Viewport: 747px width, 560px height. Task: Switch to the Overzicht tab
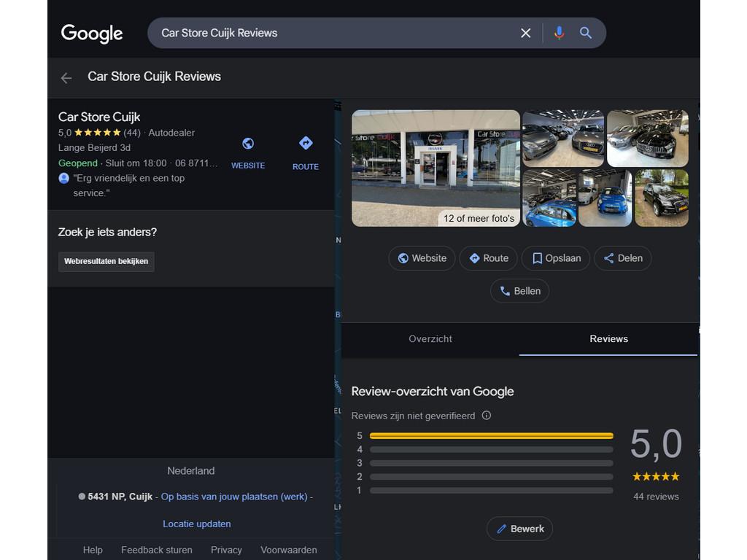[430, 339]
